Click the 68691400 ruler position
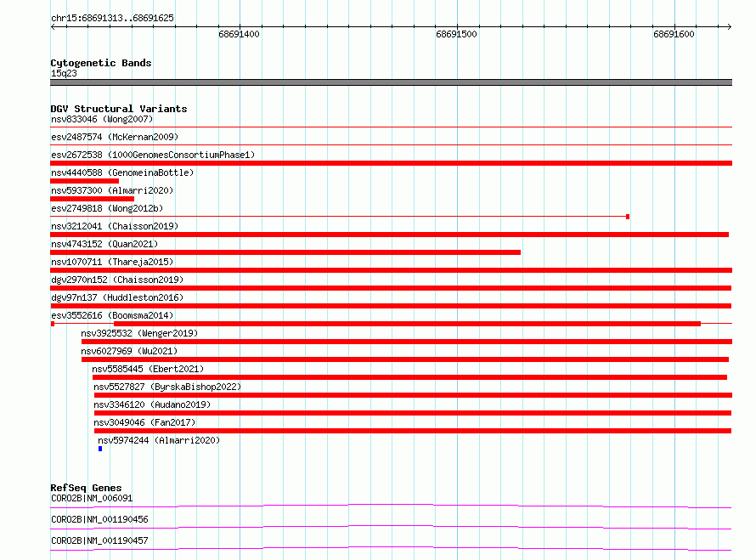 239,34
